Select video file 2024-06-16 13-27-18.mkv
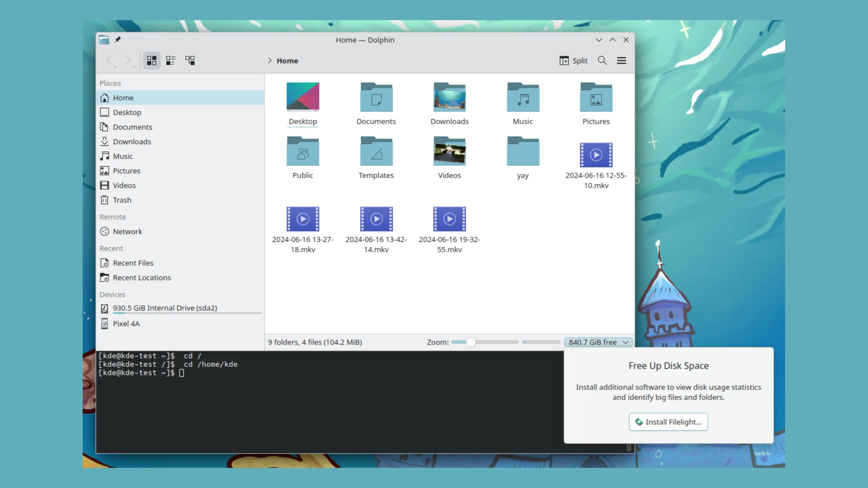 click(303, 219)
